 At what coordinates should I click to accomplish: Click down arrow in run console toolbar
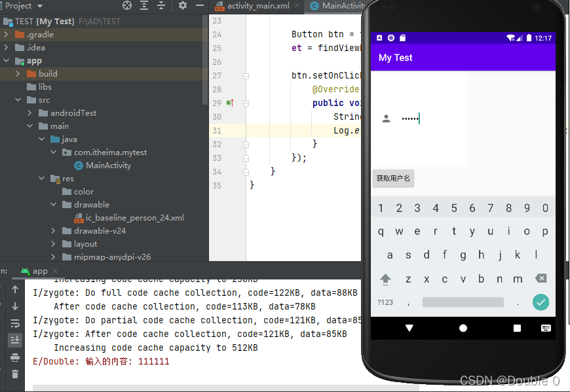(15, 306)
